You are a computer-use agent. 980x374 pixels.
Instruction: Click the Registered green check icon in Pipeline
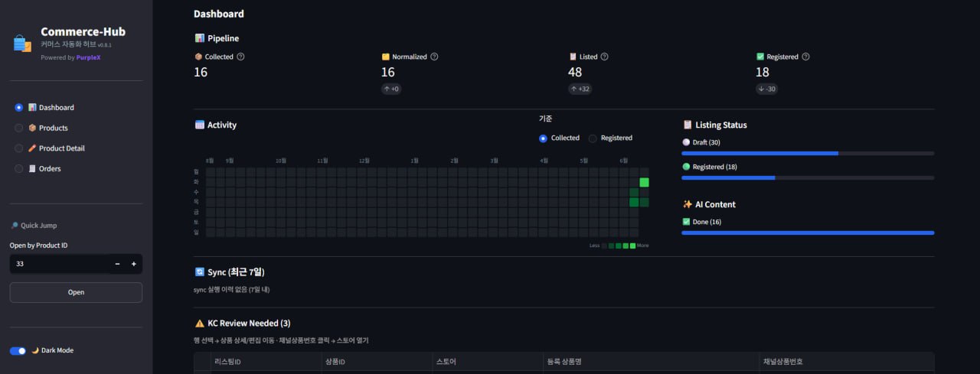pyautogui.click(x=759, y=57)
